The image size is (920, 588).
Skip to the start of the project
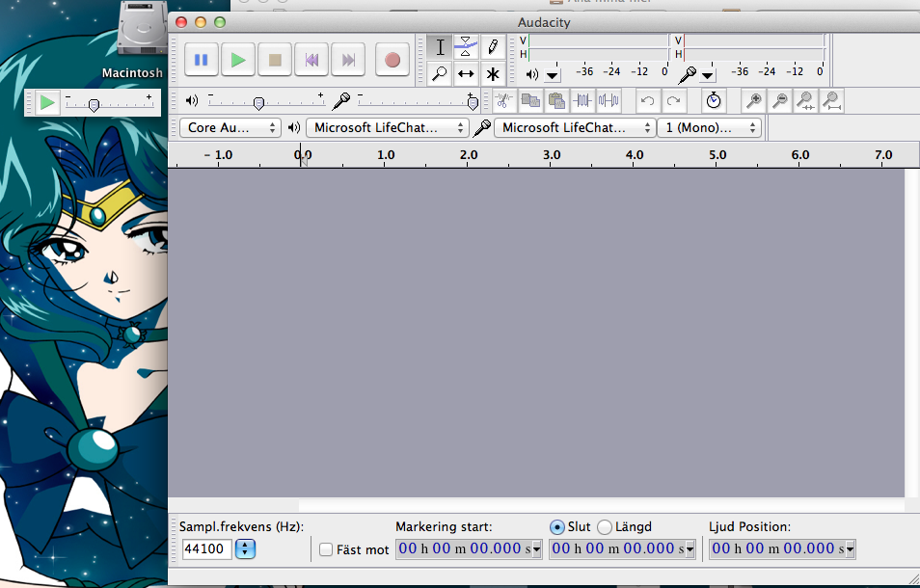(311, 59)
